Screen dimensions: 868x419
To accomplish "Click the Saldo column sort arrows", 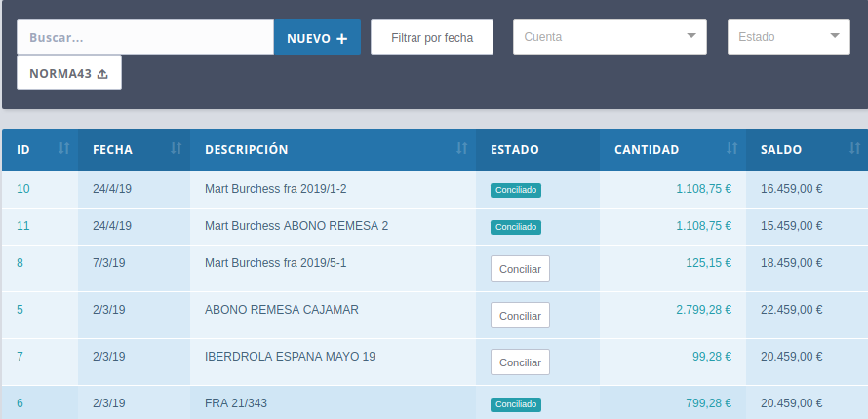I will [855, 149].
